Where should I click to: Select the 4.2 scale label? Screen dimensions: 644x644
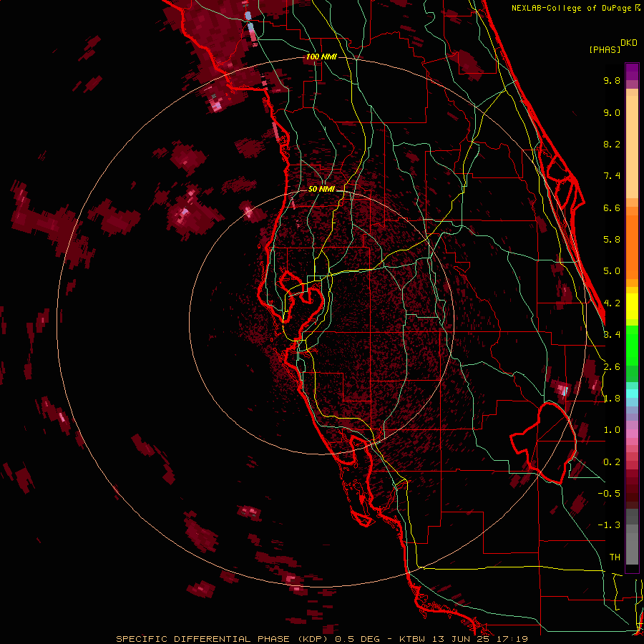point(612,303)
